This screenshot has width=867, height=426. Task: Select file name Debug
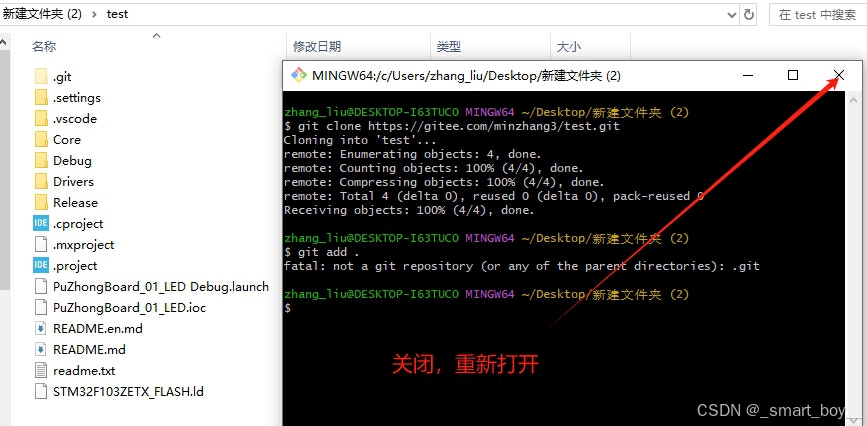click(x=72, y=161)
